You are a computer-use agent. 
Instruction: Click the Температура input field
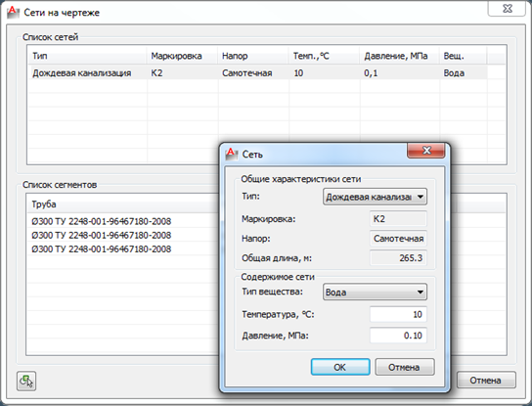click(x=398, y=314)
